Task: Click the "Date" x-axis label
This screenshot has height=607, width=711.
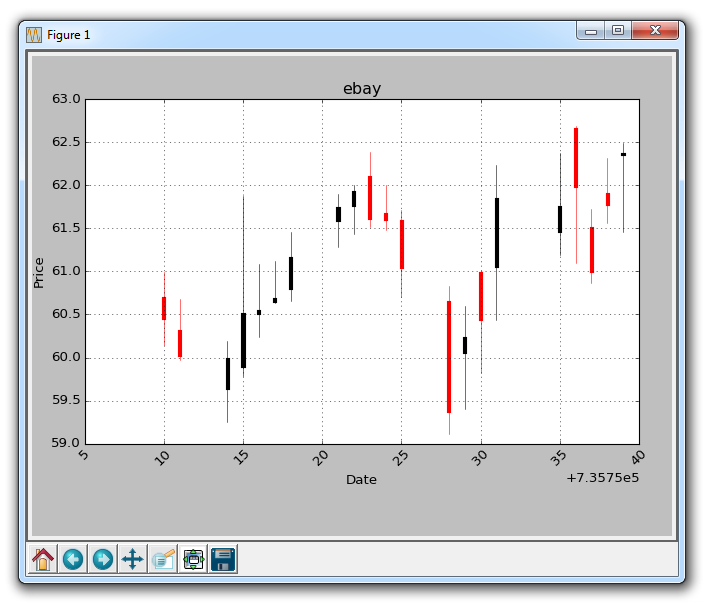Action: point(361,480)
